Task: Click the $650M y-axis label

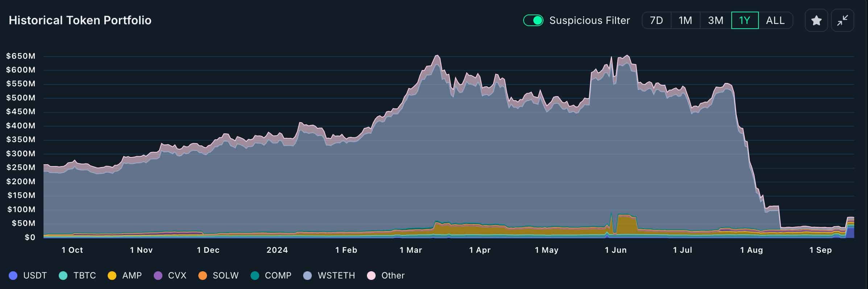Action: [21, 56]
